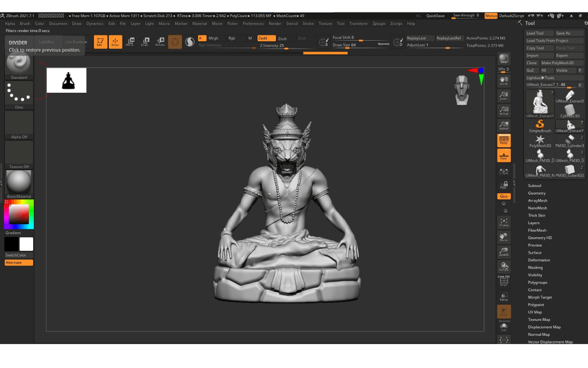588x368 pixels.
Task: Expand the Deformation section
Action: (x=539, y=260)
